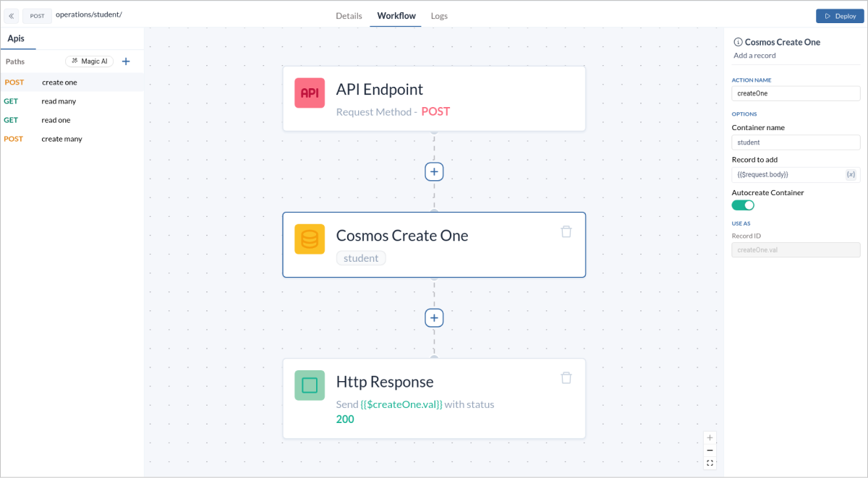Viewport: 868px width, 478px height.
Task: Edit the Action Name field
Action: point(796,93)
